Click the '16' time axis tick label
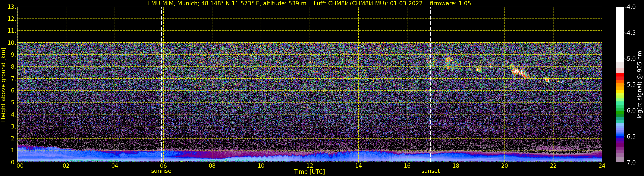The height and width of the screenshot is (176, 644). pyautogui.click(x=407, y=166)
